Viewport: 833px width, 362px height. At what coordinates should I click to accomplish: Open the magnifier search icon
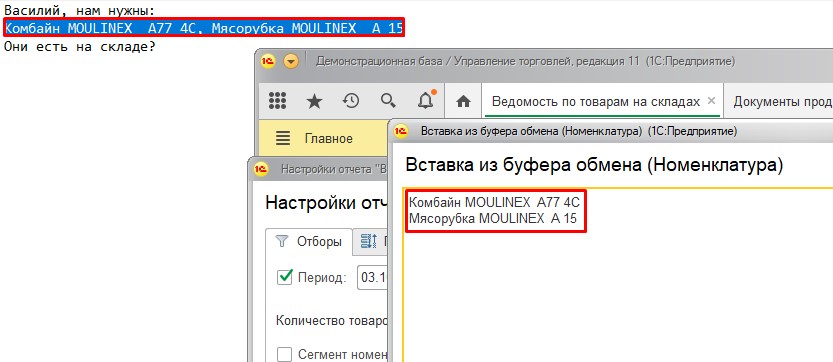(x=388, y=100)
